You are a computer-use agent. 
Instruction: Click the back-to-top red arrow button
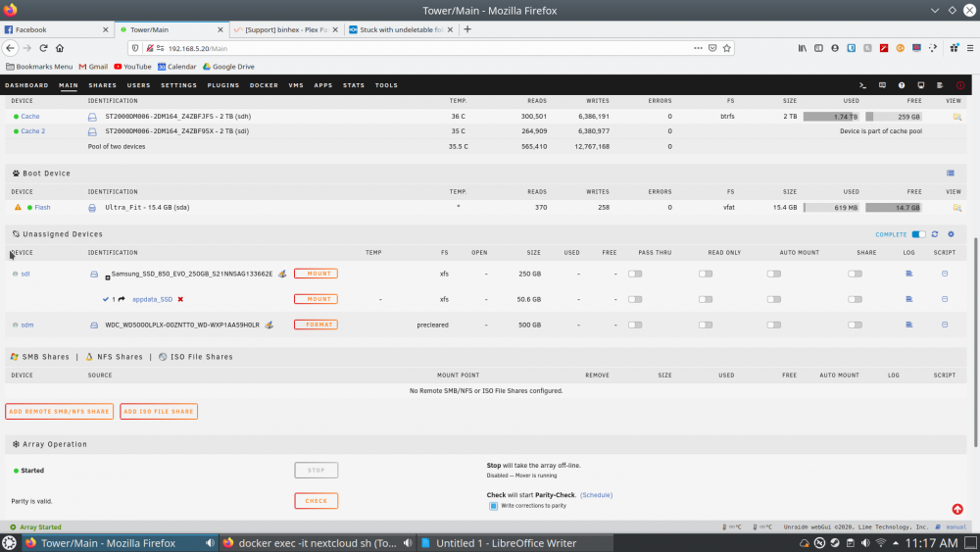click(x=957, y=510)
